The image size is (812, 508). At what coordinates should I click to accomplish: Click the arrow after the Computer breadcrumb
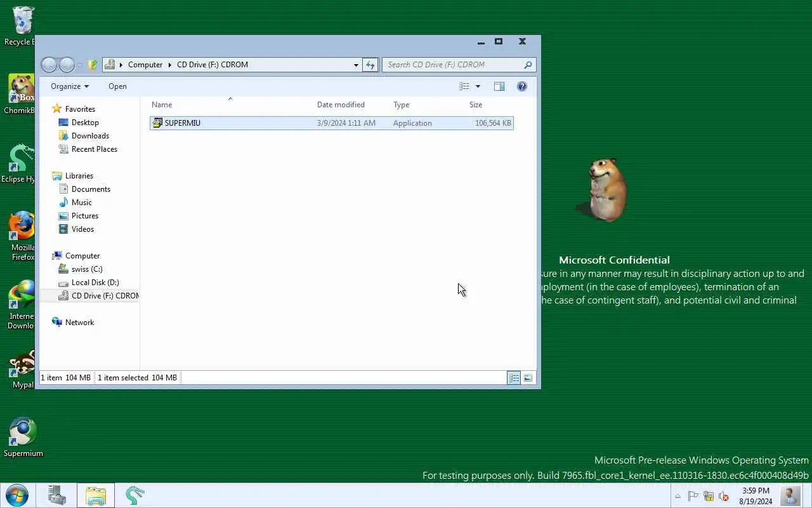click(170, 65)
